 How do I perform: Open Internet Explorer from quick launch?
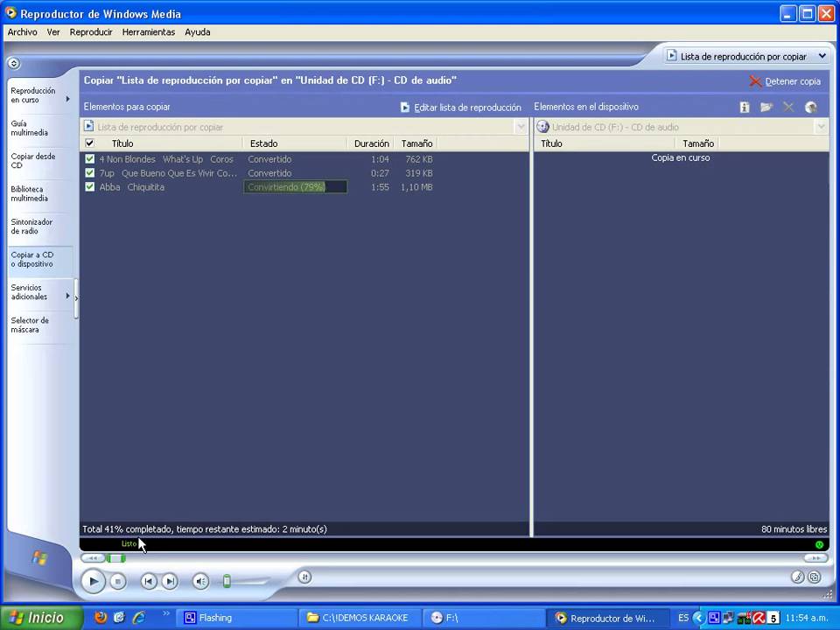[x=139, y=617]
